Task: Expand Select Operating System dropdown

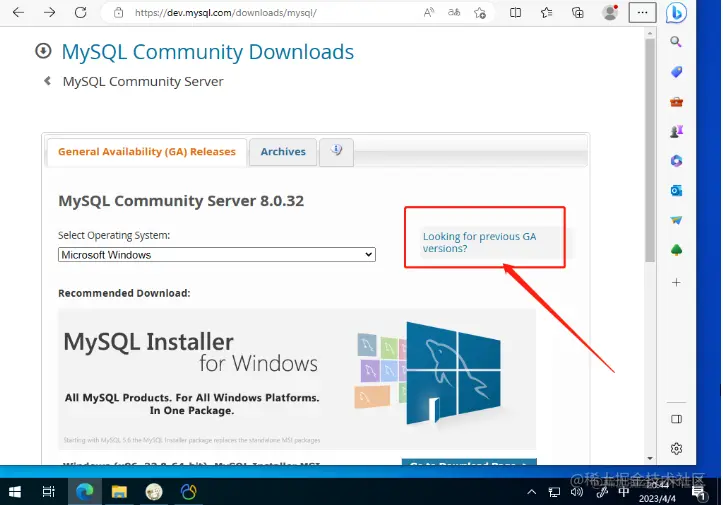Action: 217,255
